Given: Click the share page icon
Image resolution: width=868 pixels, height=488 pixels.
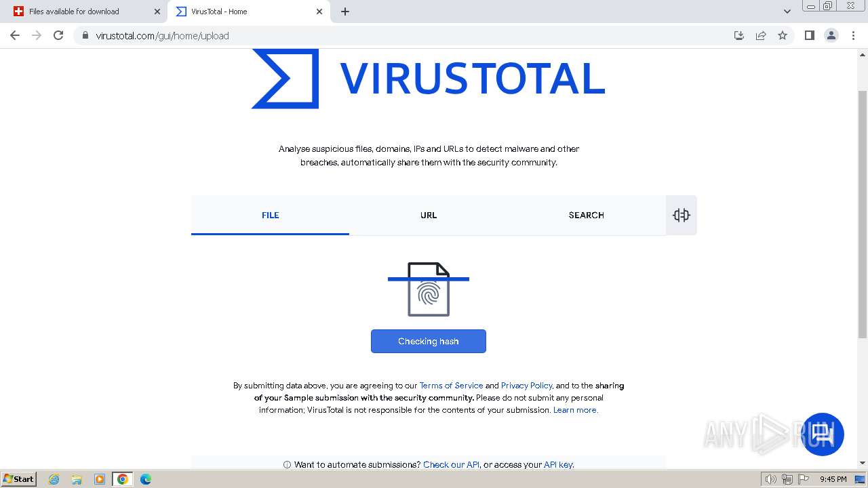Looking at the screenshot, I should (761, 35).
